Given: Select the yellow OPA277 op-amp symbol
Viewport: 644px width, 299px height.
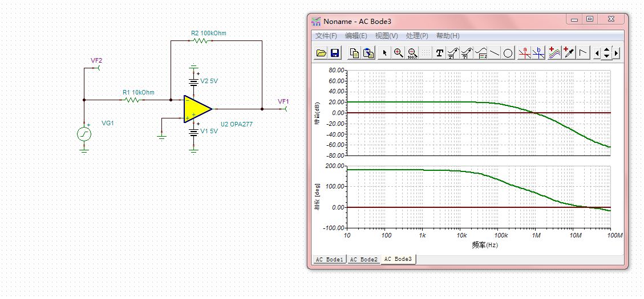Looking at the screenshot, I should (197, 109).
